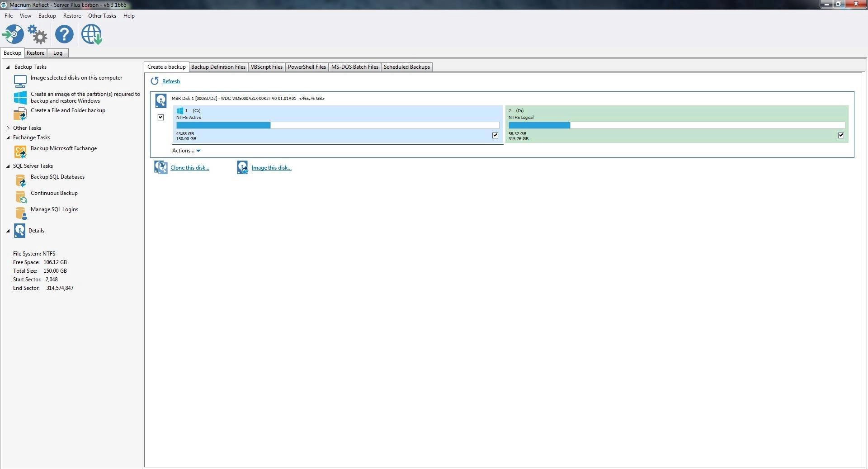Click the Continuous Backup database icon
The height and width of the screenshot is (469, 868).
21,197
